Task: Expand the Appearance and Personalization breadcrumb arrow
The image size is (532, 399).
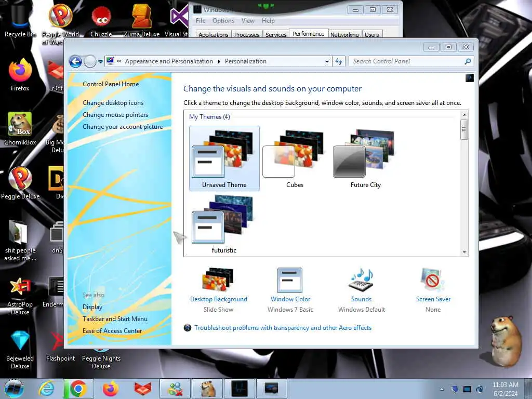Action: pyautogui.click(x=219, y=61)
